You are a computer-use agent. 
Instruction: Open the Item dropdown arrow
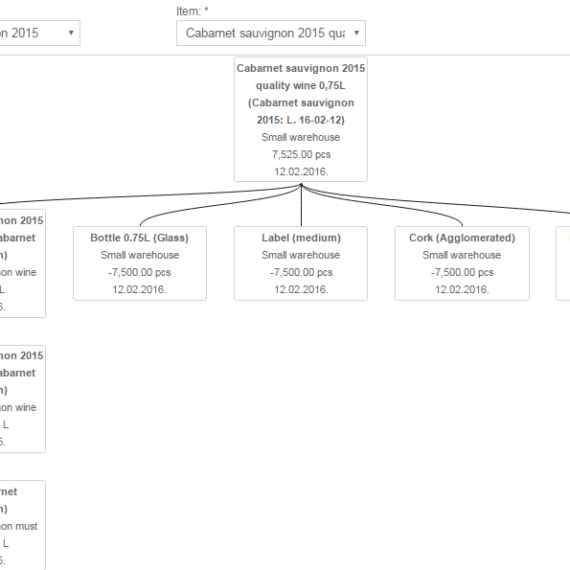[x=357, y=33]
